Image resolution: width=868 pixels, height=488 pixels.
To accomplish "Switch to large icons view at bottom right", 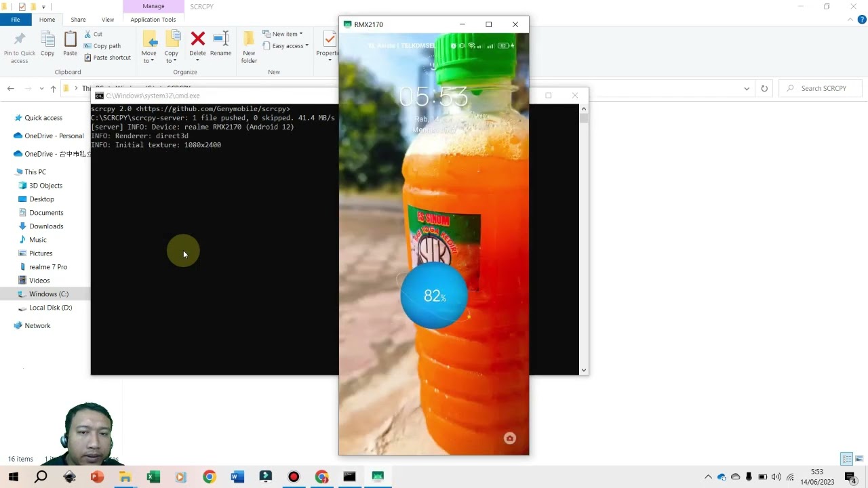I will tap(859, 459).
